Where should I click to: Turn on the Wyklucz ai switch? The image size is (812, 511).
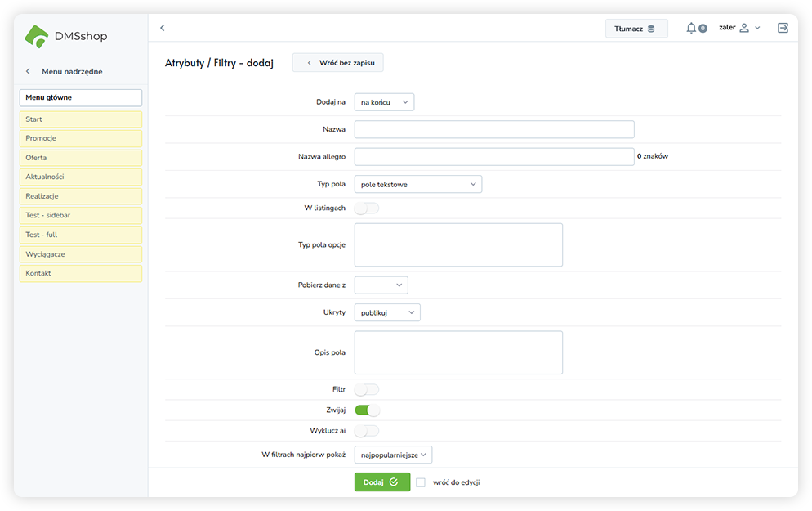(x=367, y=431)
